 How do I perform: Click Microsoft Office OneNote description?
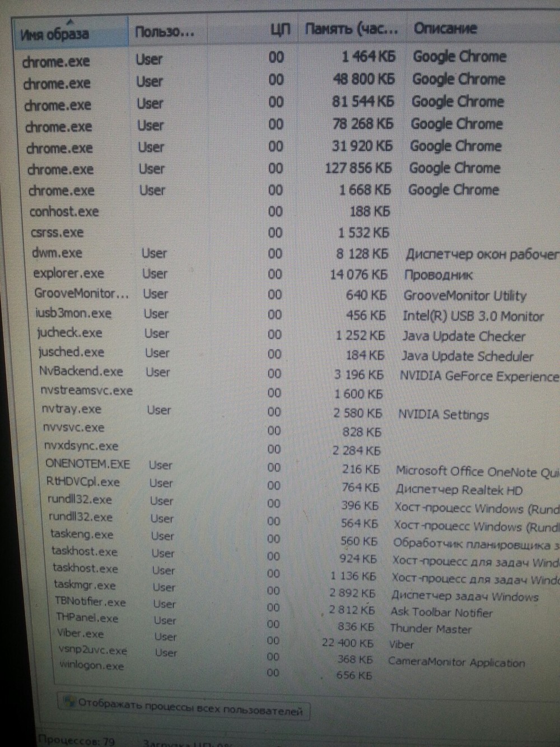tap(477, 472)
